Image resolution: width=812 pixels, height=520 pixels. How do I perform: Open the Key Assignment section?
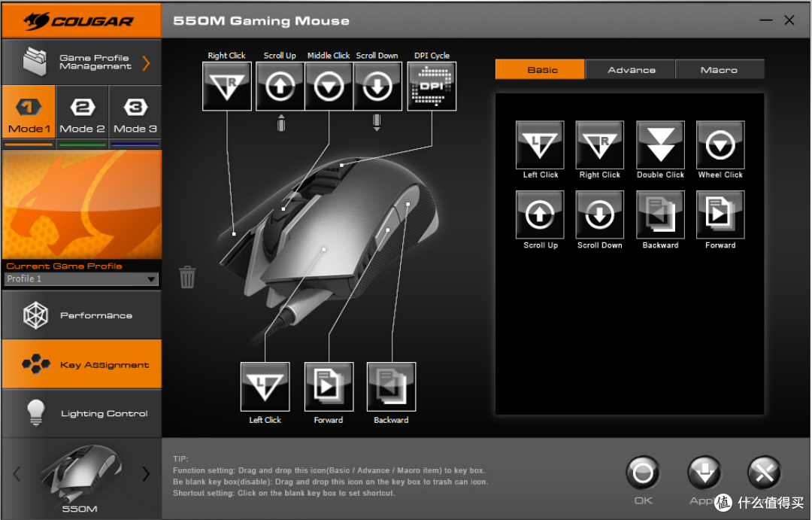[81, 364]
